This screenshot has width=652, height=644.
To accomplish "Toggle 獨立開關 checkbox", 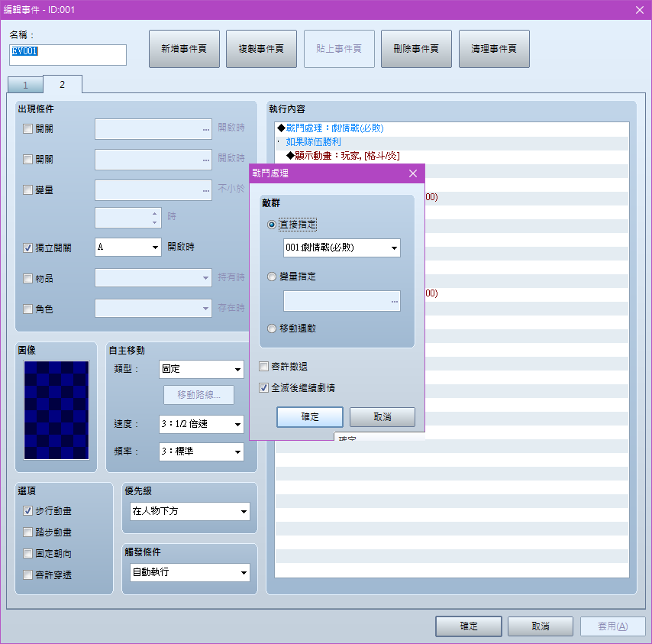I will pos(27,248).
